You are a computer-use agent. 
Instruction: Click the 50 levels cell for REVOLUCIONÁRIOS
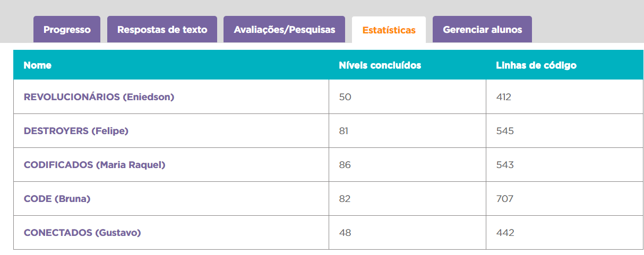pos(345,97)
